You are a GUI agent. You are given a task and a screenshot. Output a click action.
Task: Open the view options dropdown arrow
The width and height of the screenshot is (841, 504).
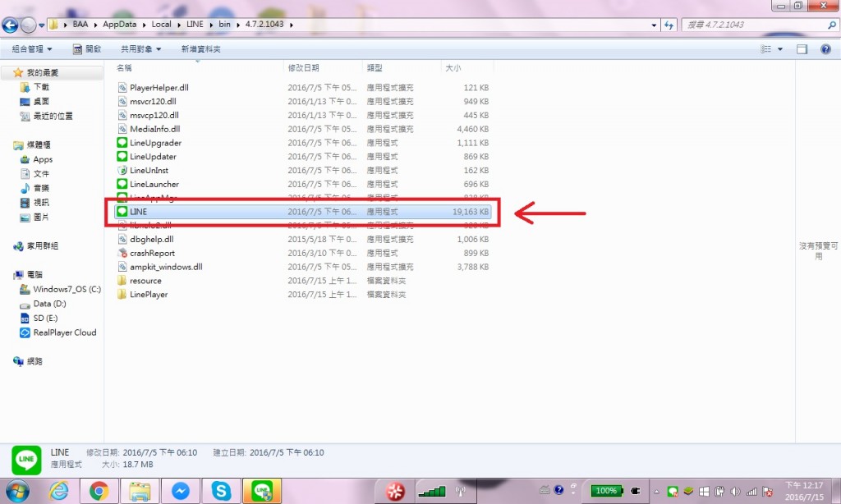[x=780, y=48]
